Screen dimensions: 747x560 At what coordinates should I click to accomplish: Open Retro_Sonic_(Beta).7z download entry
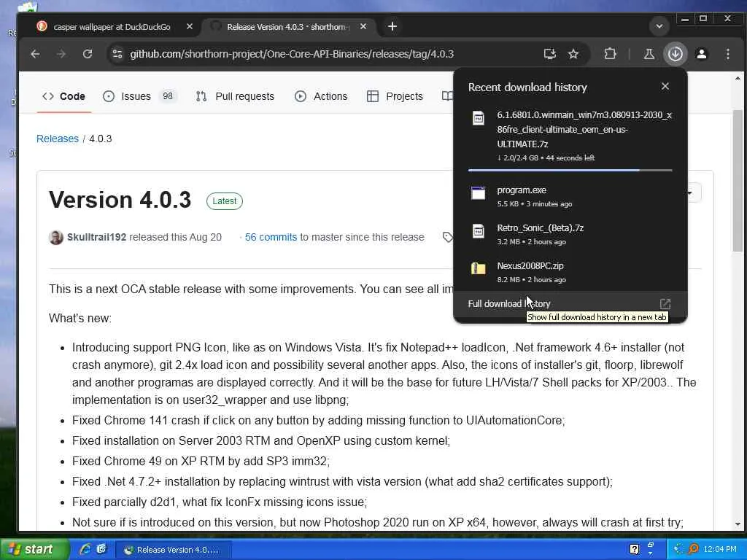tap(570, 234)
